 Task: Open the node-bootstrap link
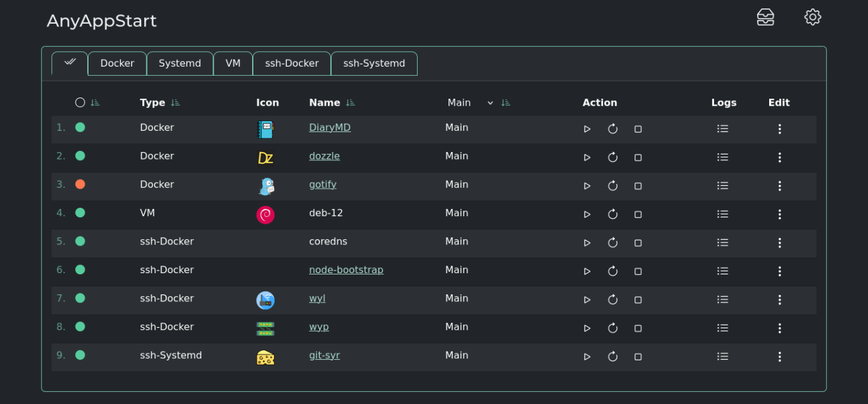[x=346, y=270]
